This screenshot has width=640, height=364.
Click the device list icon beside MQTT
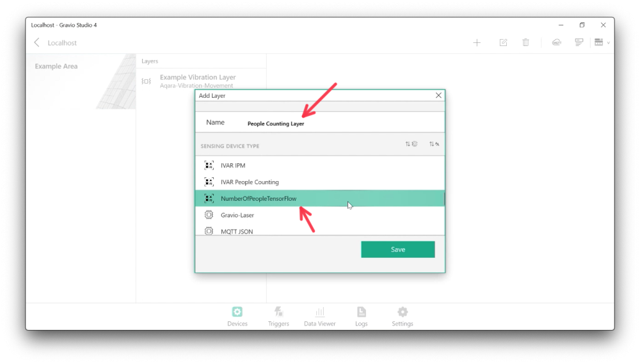579,42
